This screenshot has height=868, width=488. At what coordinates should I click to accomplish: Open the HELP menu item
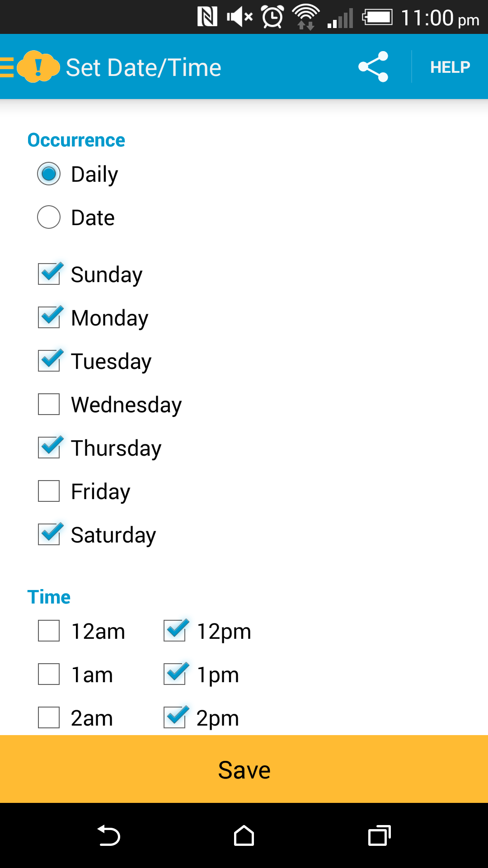coord(450,67)
